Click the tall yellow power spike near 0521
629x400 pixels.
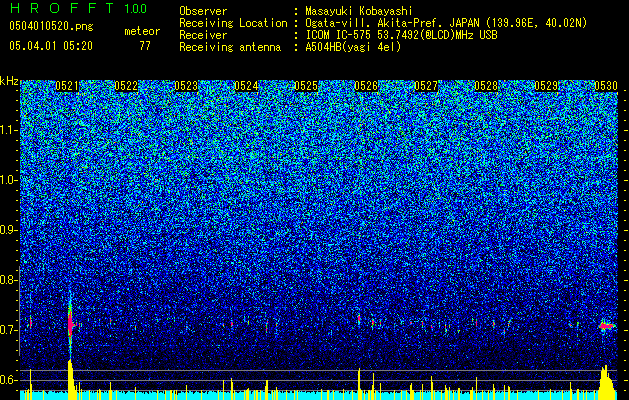point(71,380)
